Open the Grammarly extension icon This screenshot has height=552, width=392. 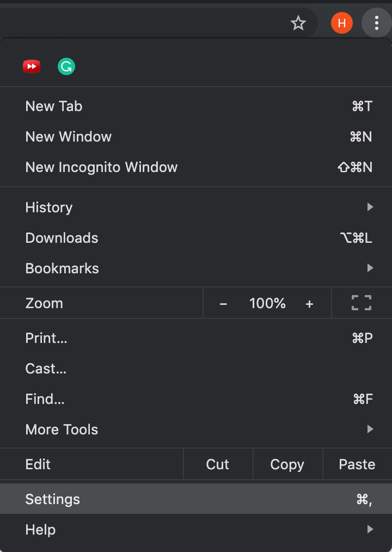pos(66,66)
